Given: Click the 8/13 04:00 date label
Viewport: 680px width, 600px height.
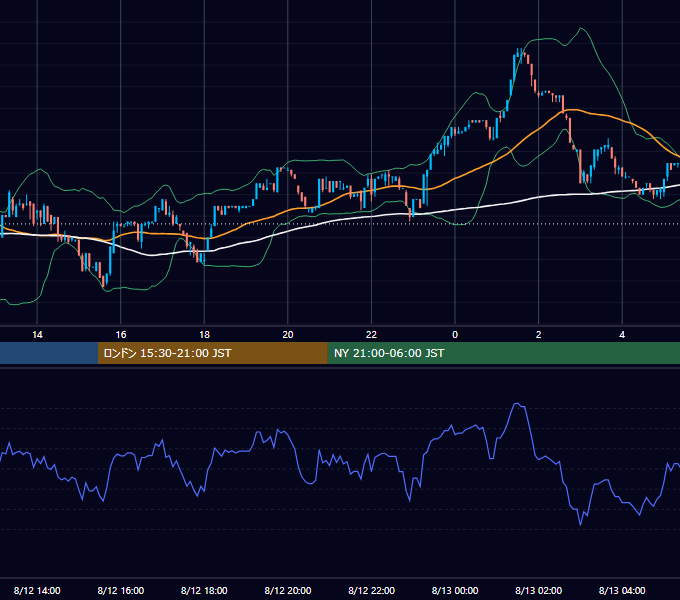Looking at the screenshot, I should point(622,590).
